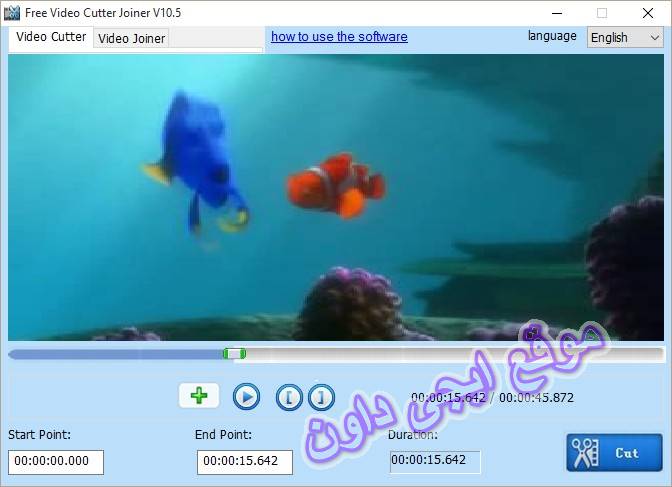Image resolution: width=672 pixels, height=487 pixels.
Task: Click the End Point time field
Action: click(245, 462)
